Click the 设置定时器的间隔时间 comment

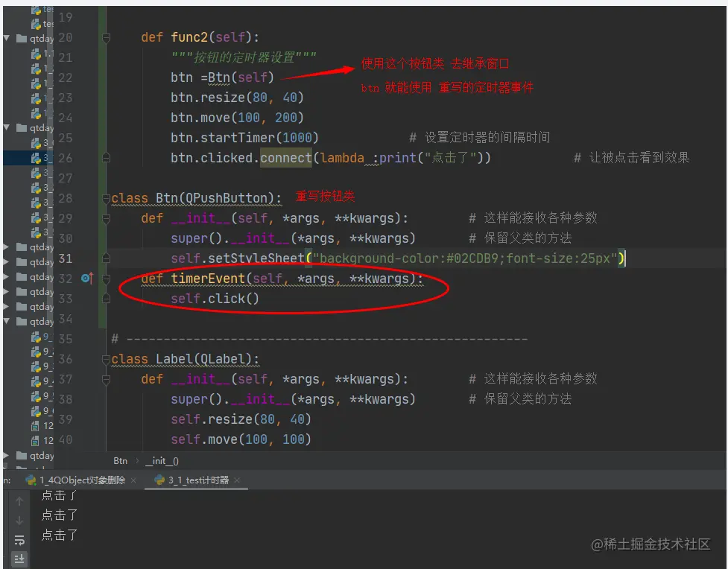[479, 137]
